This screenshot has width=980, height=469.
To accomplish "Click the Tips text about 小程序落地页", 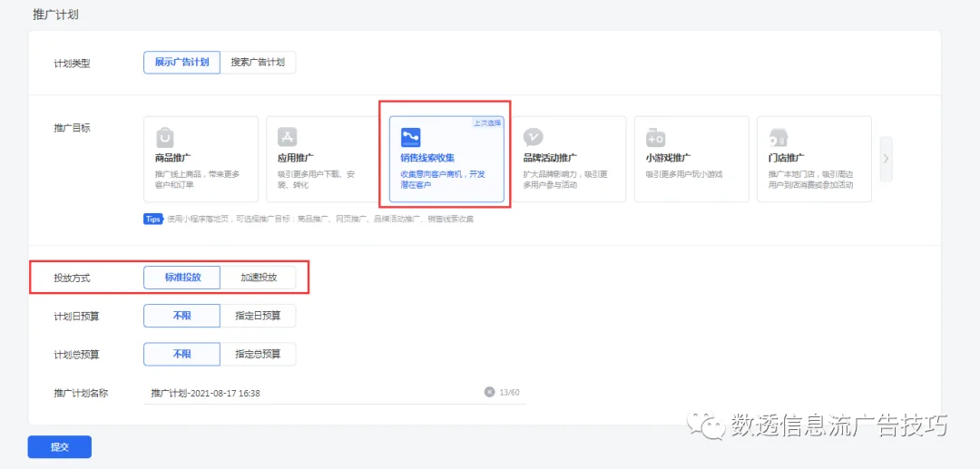I will pos(320,220).
